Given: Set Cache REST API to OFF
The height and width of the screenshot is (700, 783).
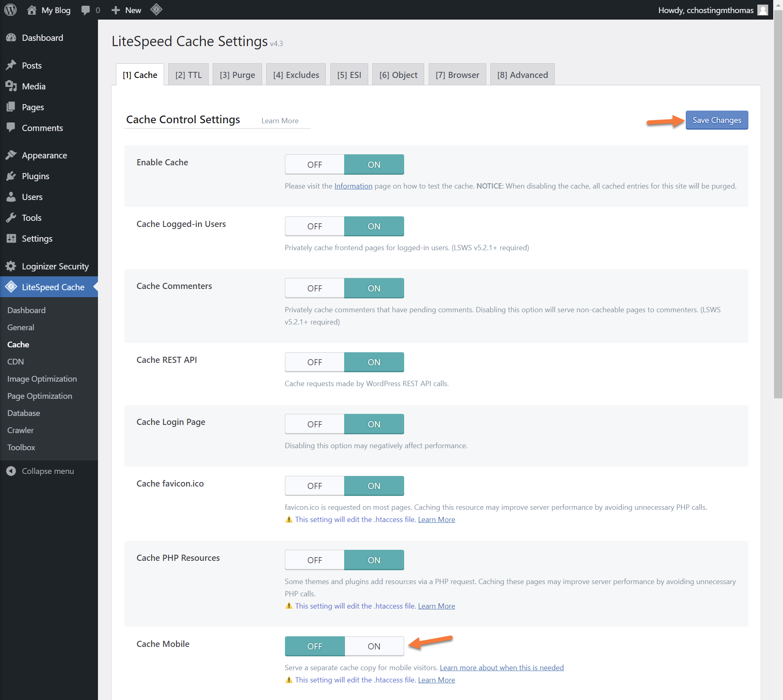Looking at the screenshot, I should click(314, 362).
